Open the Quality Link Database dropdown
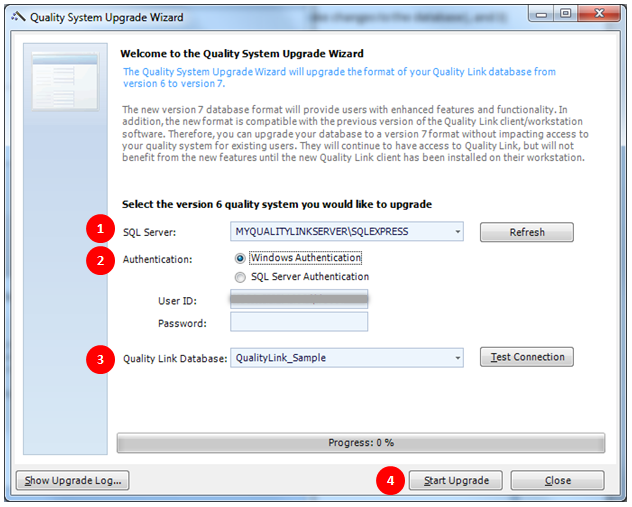 coord(457,358)
